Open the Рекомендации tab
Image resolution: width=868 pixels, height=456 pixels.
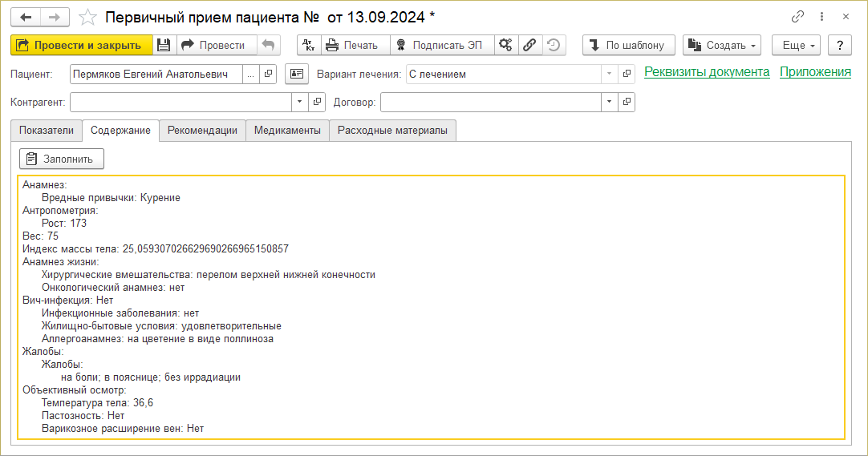[203, 131]
